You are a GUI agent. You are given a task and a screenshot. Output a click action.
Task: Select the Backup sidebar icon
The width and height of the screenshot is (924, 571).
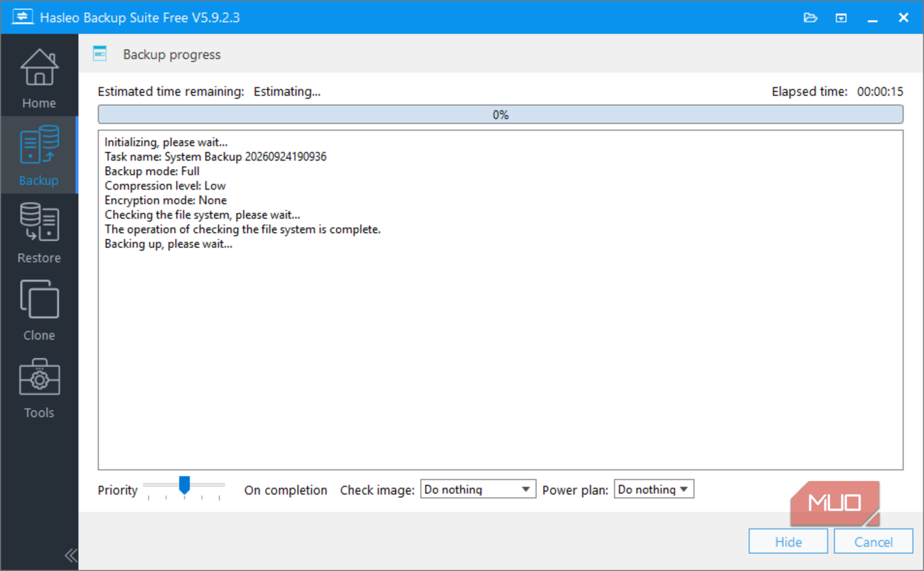click(39, 146)
